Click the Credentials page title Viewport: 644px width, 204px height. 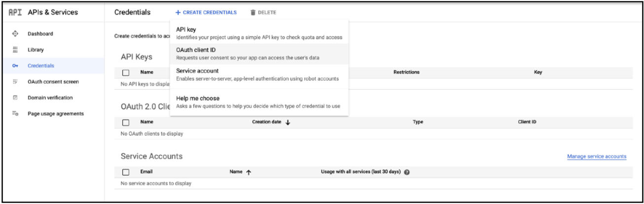pyautogui.click(x=133, y=12)
